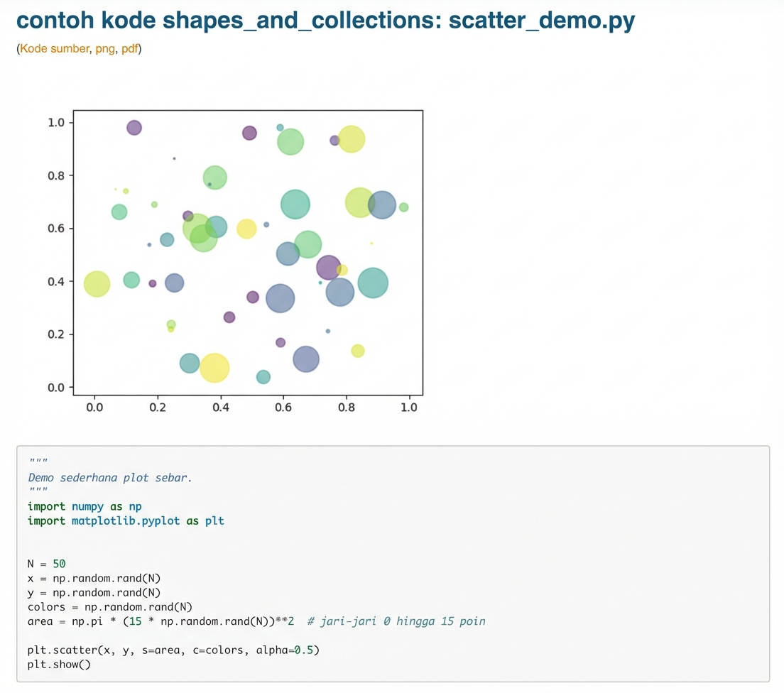Open the pdf download link
Screen dimensions: 784x693
coord(130,50)
